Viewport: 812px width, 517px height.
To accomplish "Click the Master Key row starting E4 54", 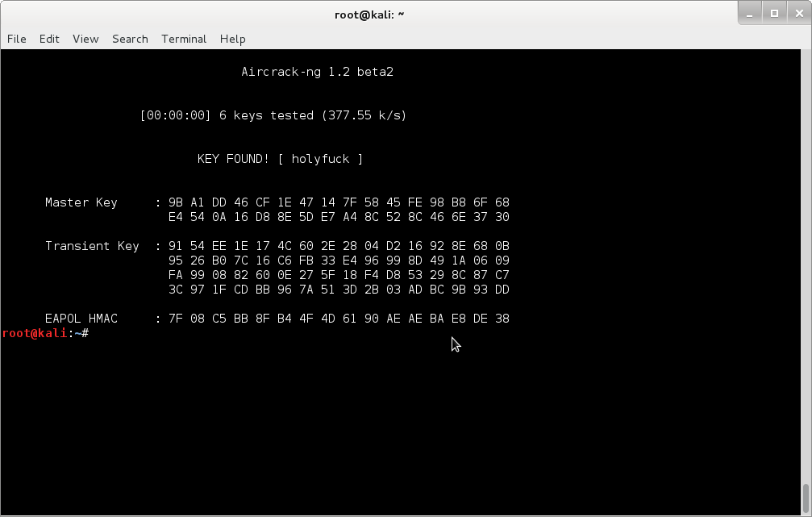I will click(339, 217).
